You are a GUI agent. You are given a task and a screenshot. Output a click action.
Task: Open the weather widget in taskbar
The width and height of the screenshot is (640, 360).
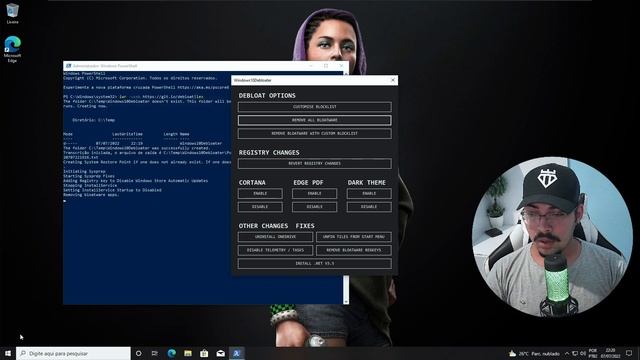point(534,353)
